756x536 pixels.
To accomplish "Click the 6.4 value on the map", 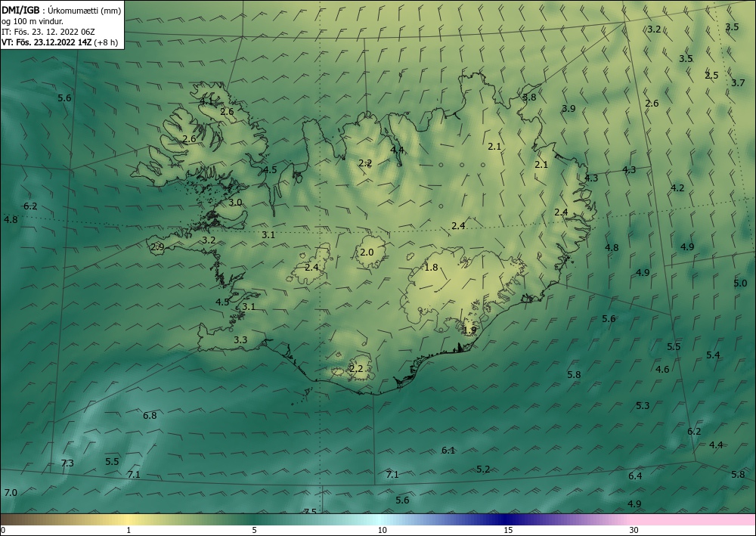I will (x=636, y=476).
